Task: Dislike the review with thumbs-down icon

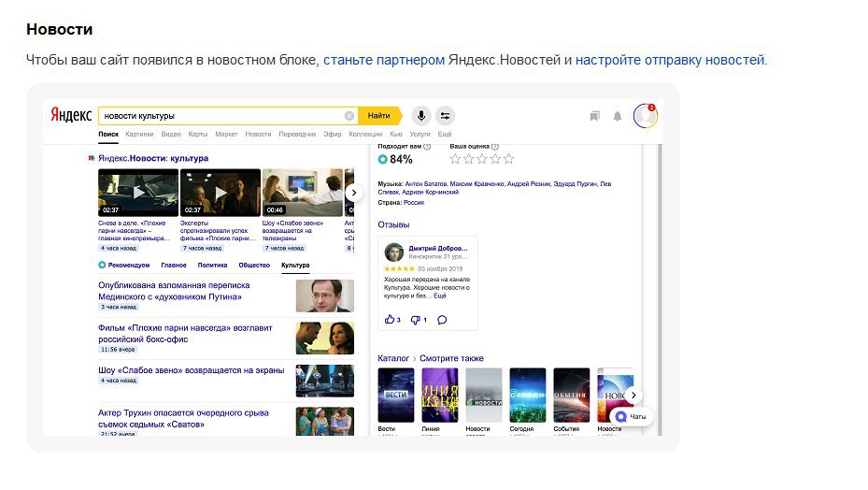Action: click(x=416, y=320)
